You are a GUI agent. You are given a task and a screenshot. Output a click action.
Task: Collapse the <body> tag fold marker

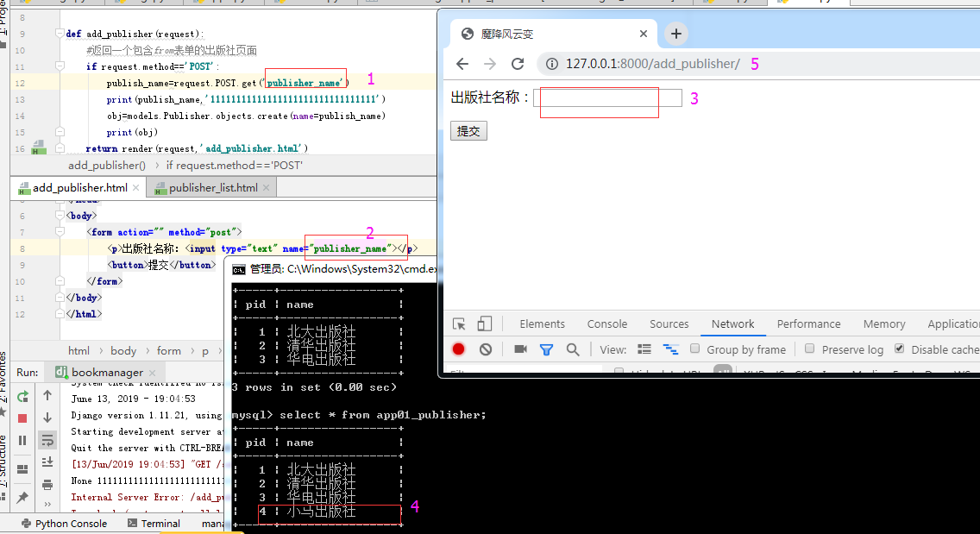pos(60,215)
